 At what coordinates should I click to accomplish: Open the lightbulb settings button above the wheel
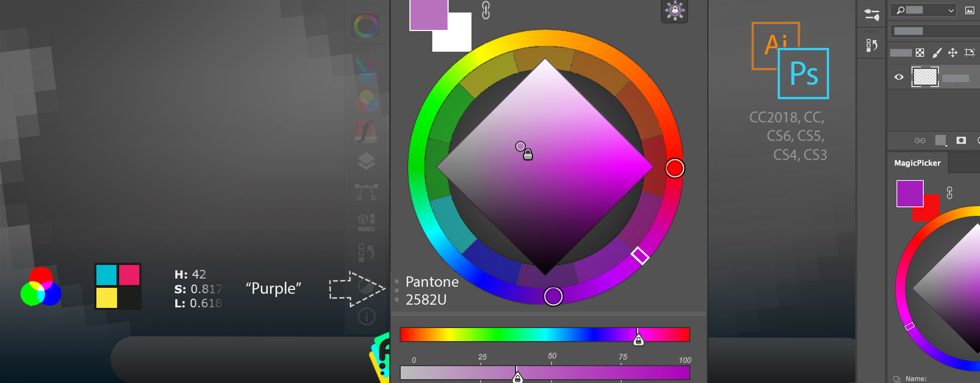pyautogui.click(x=675, y=10)
